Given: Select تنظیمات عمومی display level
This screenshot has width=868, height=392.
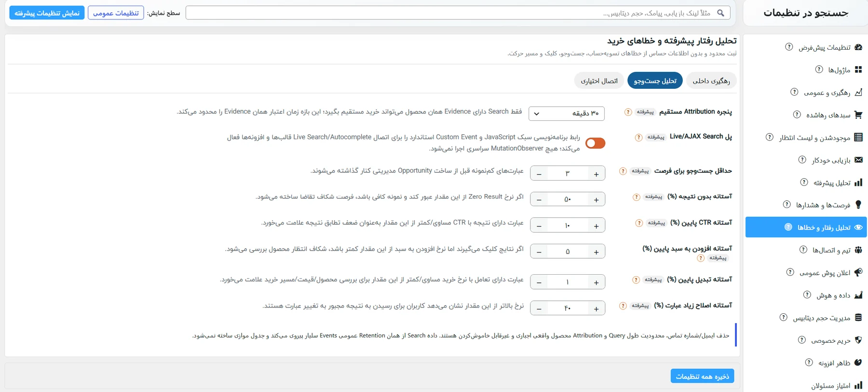Looking at the screenshot, I should point(116,13).
